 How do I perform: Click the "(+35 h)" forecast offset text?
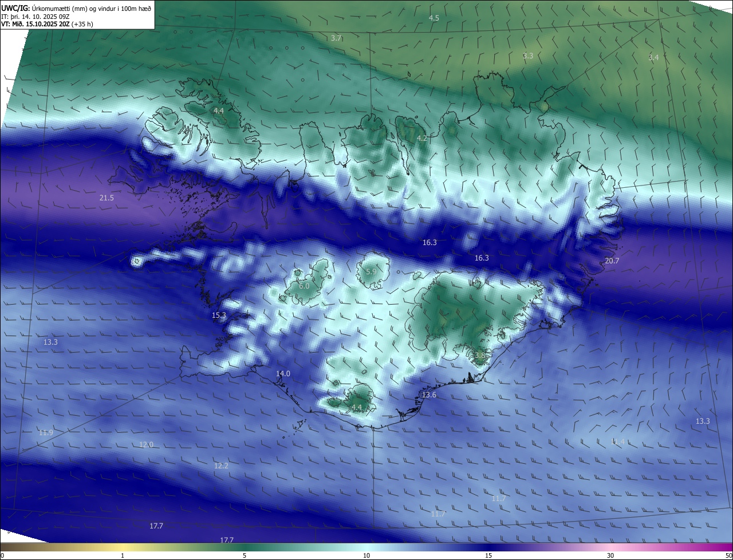coord(84,25)
